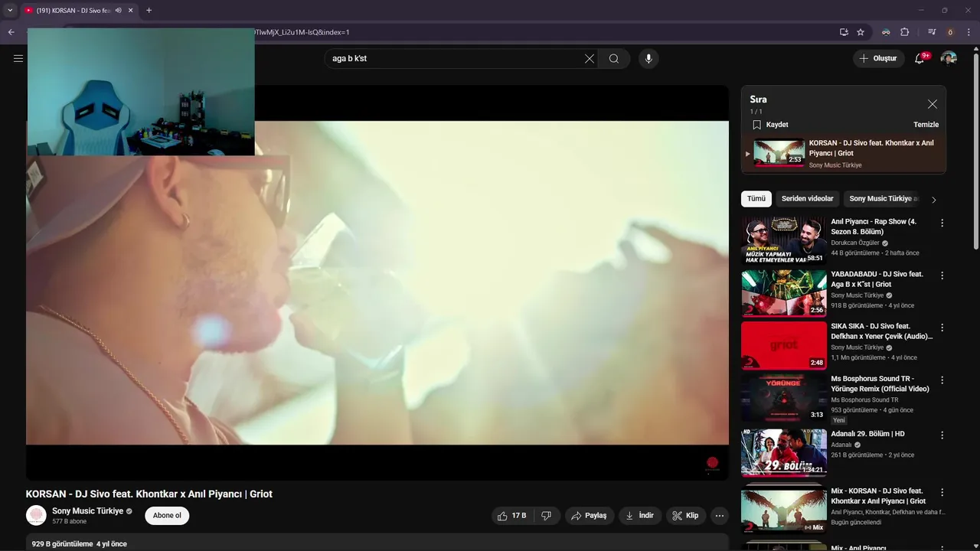Open install/cast icon in address bar
This screenshot has height=551, width=980.
pyautogui.click(x=843, y=32)
